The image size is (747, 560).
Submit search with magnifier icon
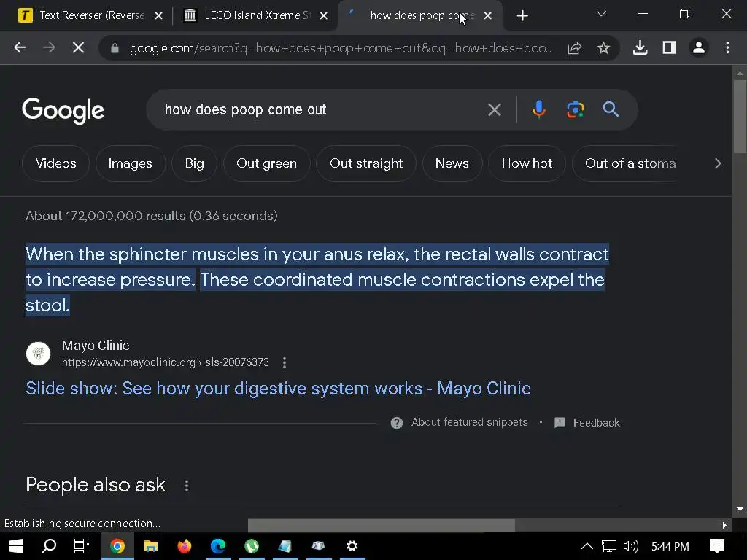tap(611, 109)
